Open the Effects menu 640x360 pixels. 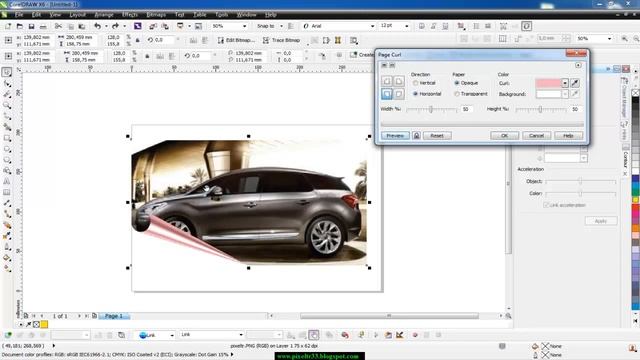pyautogui.click(x=130, y=15)
